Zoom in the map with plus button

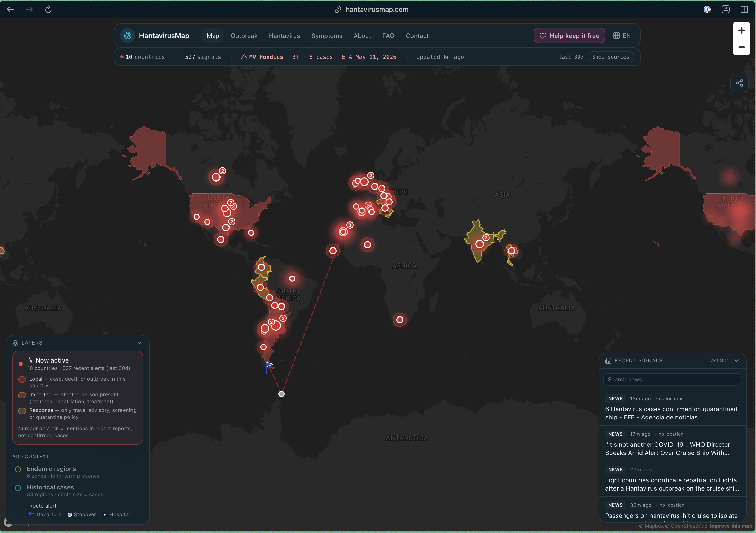click(x=741, y=31)
